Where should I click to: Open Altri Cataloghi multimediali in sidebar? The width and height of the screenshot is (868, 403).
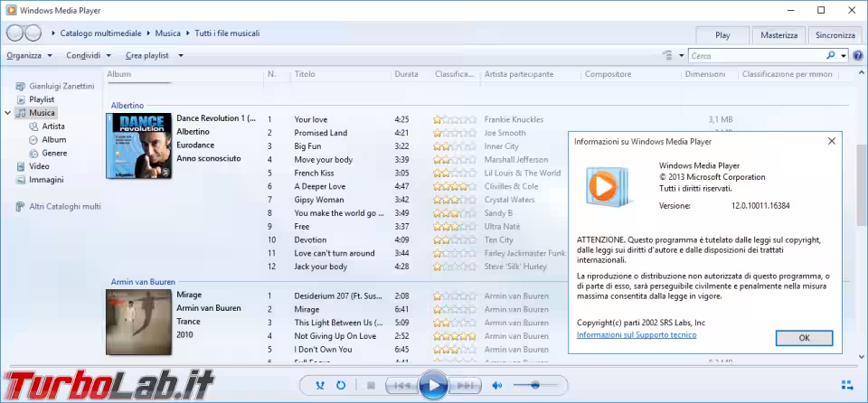click(x=58, y=207)
